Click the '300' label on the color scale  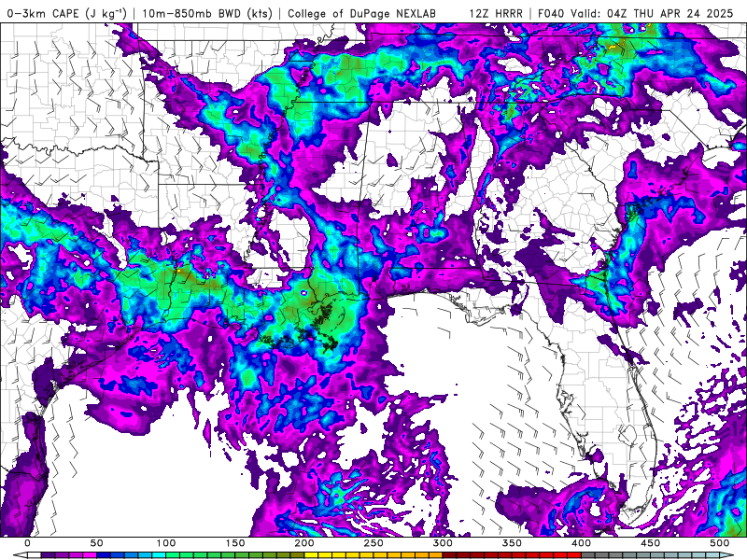(443, 543)
